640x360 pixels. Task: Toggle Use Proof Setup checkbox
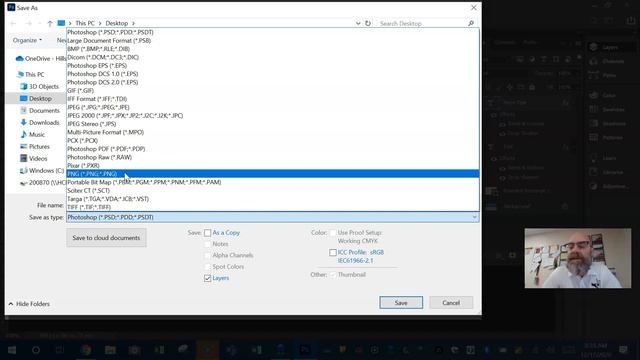pos(333,233)
